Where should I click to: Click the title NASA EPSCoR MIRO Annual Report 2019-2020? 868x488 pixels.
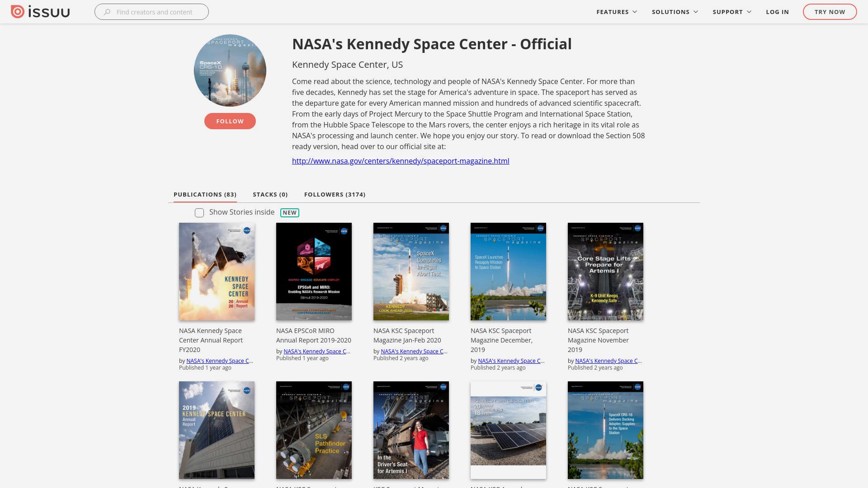coord(314,335)
